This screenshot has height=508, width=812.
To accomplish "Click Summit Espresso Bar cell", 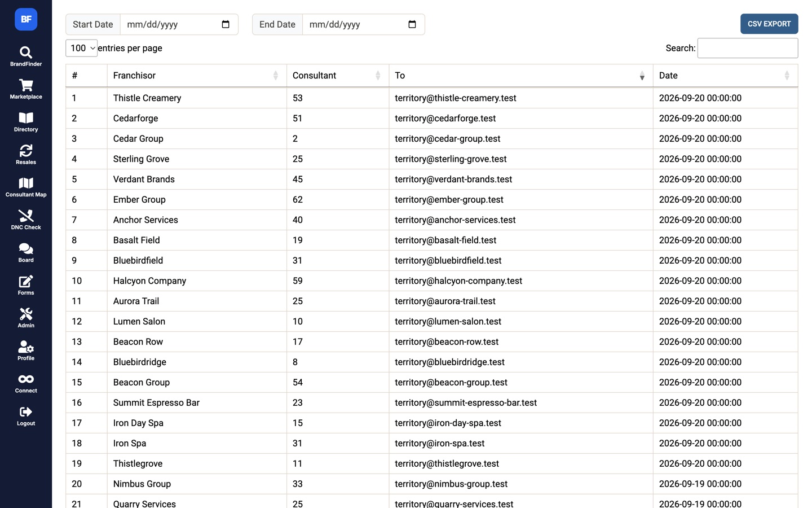I will tap(197, 403).
